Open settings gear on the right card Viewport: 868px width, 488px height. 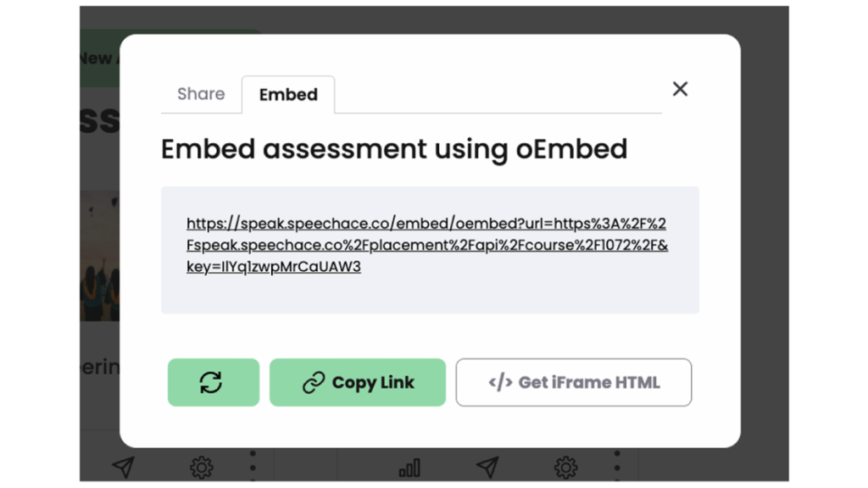tap(565, 467)
